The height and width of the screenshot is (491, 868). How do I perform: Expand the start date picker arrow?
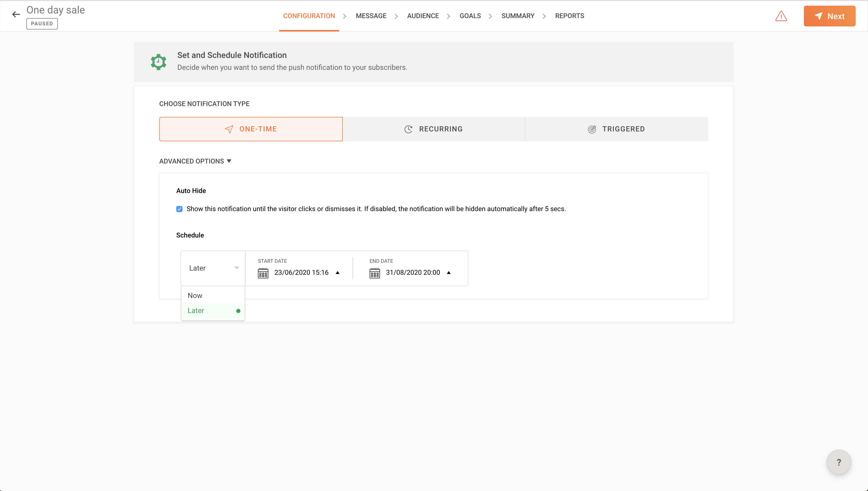[x=337, y=272]
